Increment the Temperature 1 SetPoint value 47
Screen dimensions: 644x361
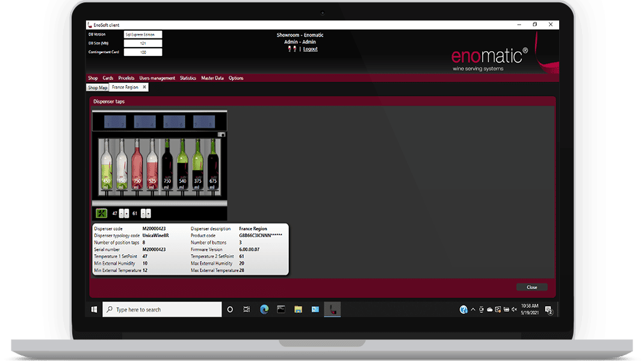[121, 214]
